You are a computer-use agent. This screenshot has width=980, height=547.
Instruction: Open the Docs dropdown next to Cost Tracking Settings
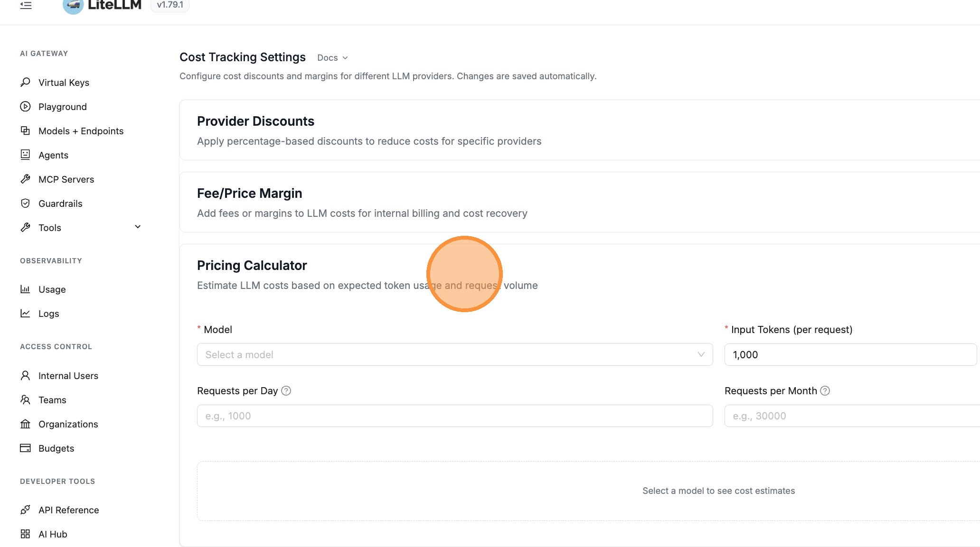(x=332, y=57)
